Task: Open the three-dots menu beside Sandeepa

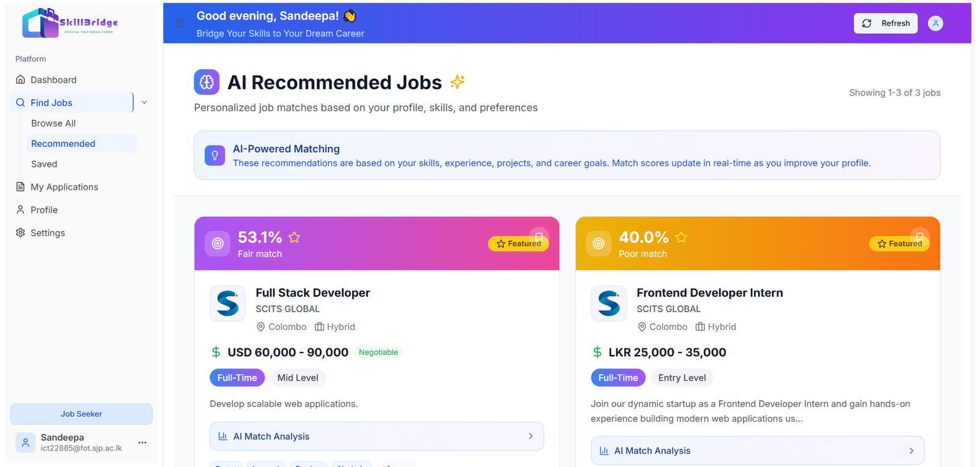Action: 142,443
